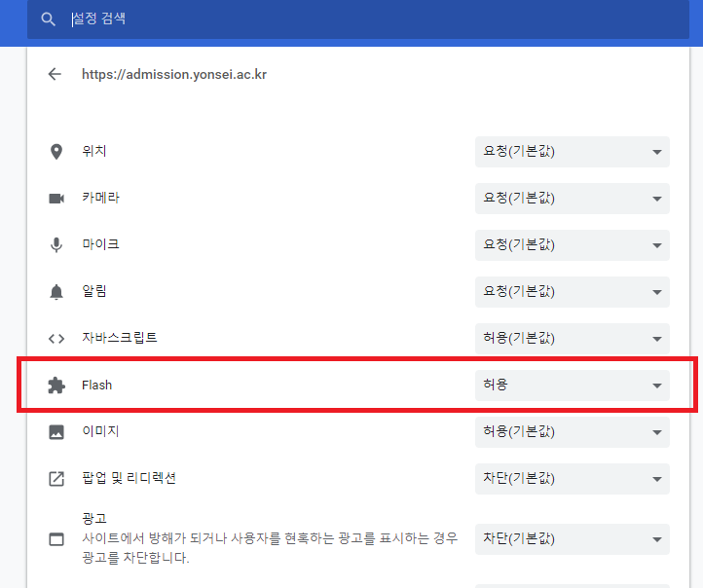Open the 이미지 permission dropdown

(573, 432)
